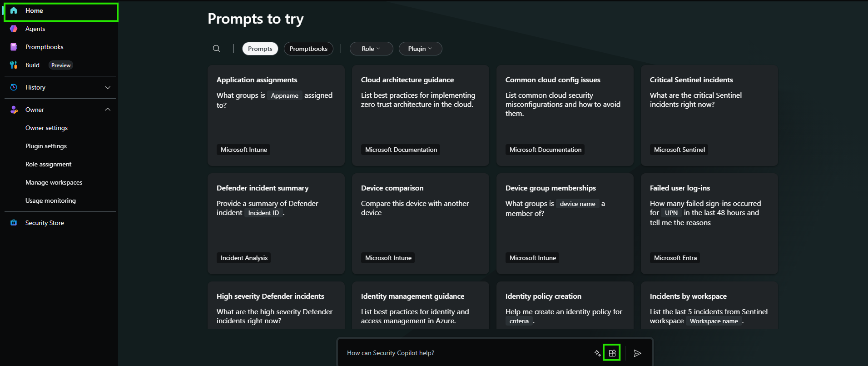Open the Security Store link
Viewport: 868px width, 366px height.
(x=45, y=223)
